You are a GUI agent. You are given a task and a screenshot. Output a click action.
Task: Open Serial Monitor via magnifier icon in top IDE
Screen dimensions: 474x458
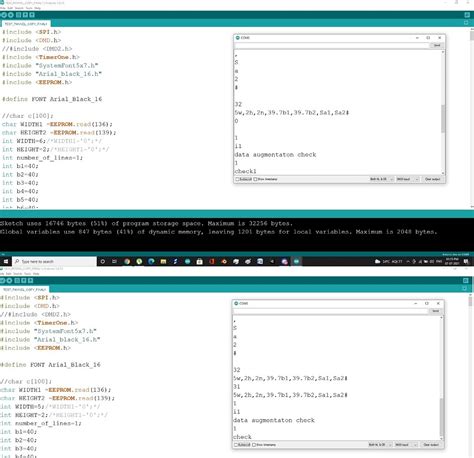[x=467, y=15]
